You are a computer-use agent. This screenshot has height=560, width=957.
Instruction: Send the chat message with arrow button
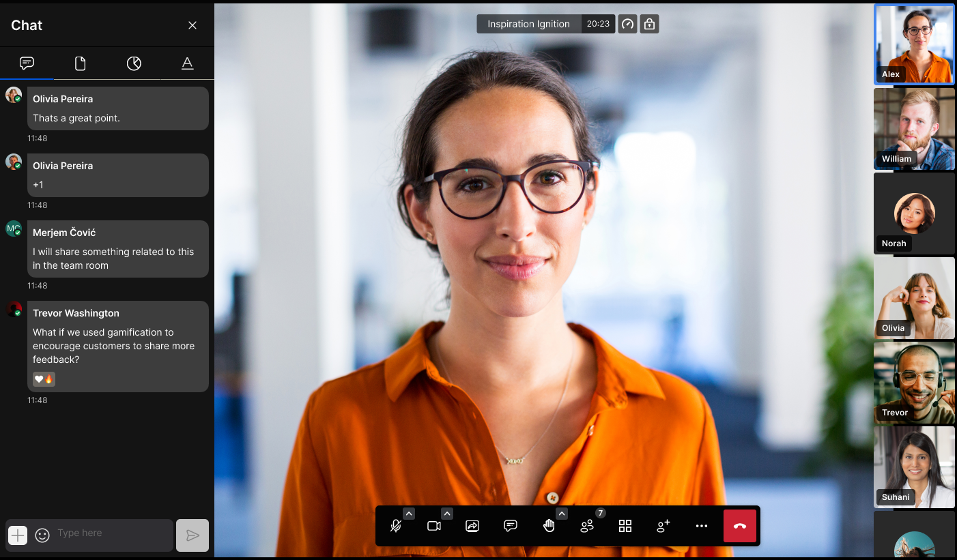192,535
